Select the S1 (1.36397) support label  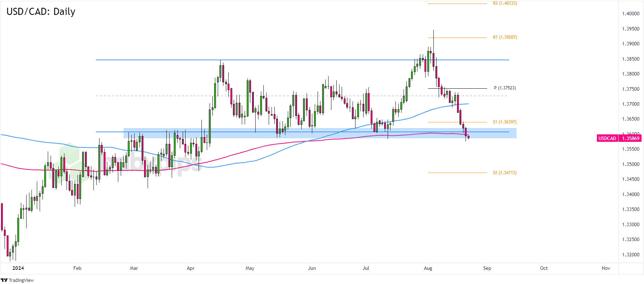coord(505,122)
